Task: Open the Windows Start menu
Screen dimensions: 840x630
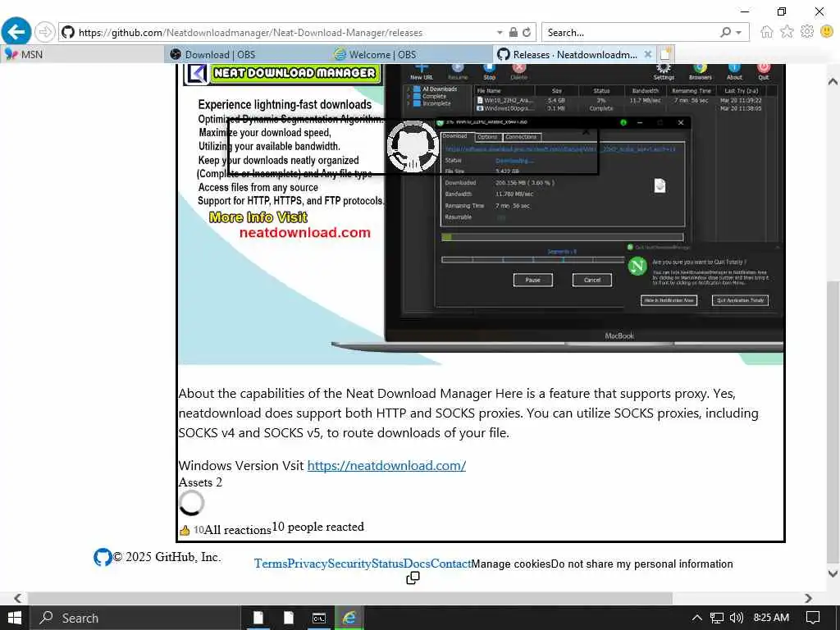Action: (15, 618)
